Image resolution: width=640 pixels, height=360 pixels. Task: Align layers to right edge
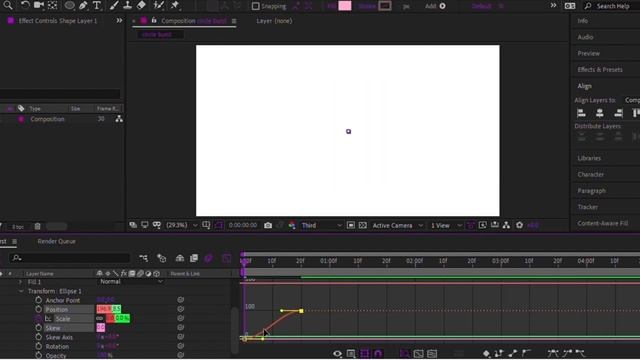(618, 113)
